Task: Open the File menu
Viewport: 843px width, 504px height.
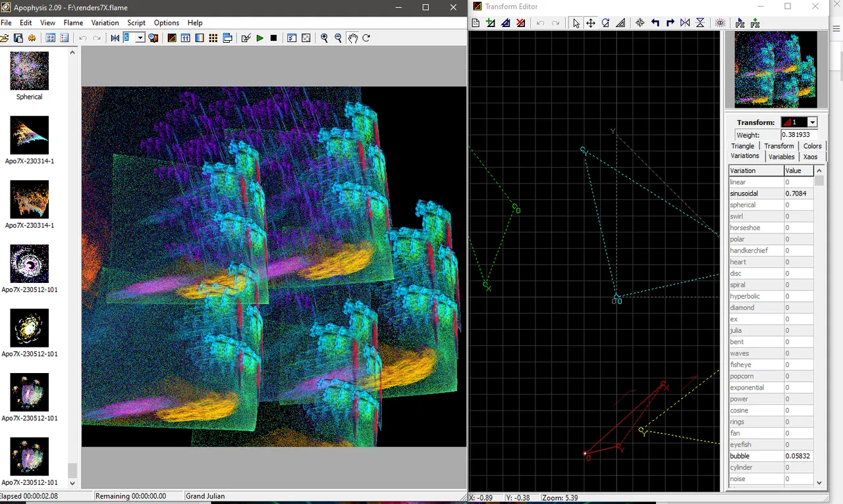Action: pos(6,22)
